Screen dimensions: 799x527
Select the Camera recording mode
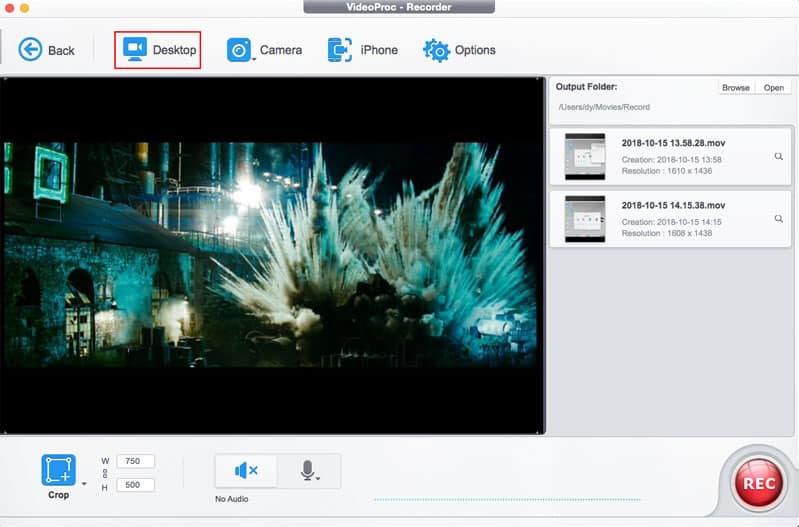click(x=264, y=50)
